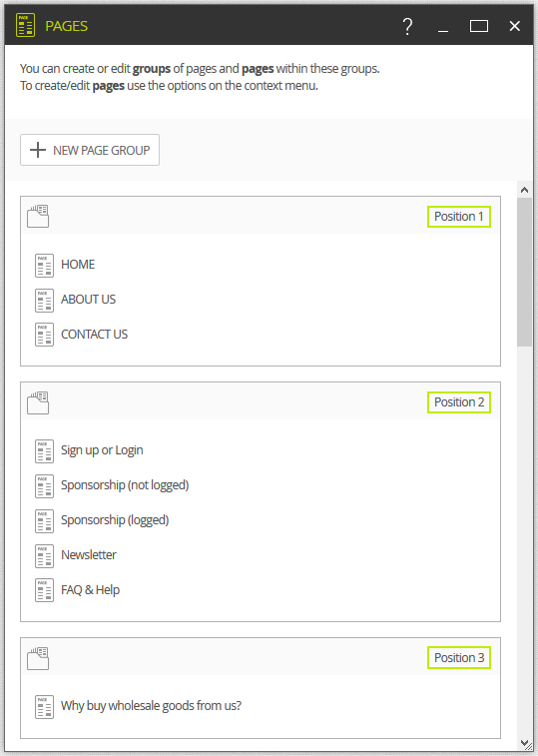Screen dimensions: 538x756
Task: Select the Sign up or Login page
Action: point(102,450)
